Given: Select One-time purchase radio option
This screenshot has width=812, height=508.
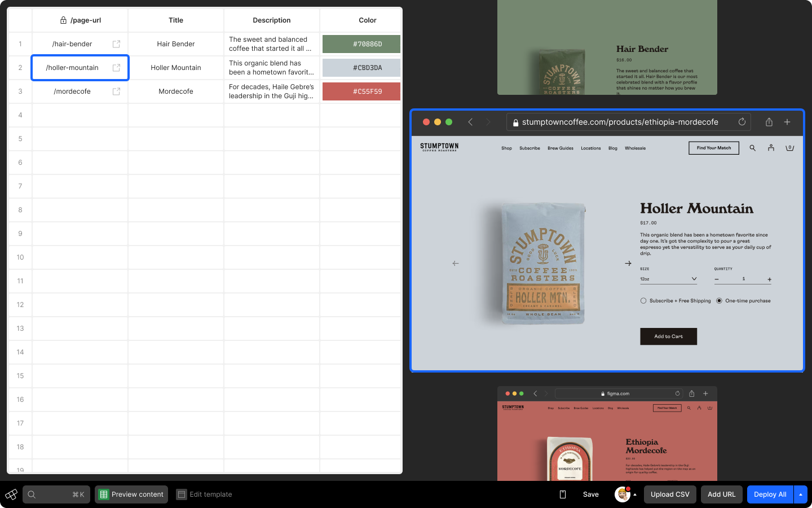Looking at the screenshot, I should [x=719, y=301].
